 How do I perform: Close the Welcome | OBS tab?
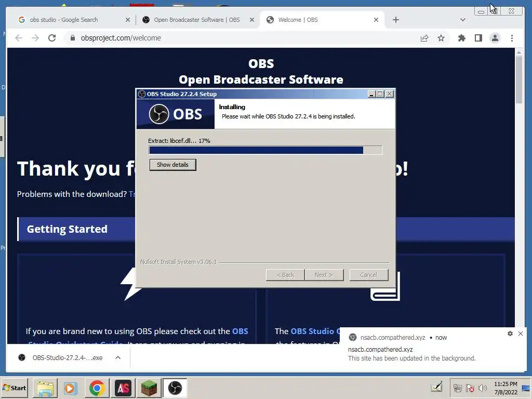tap(376, 20)
